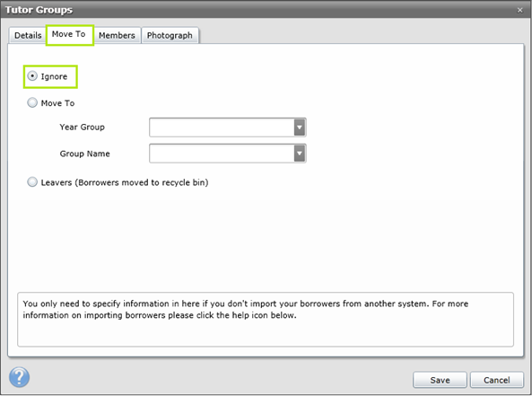Choose Leavers (Borrowers moved to recycle bin)
532x396 pixels.
coord(32,182)
